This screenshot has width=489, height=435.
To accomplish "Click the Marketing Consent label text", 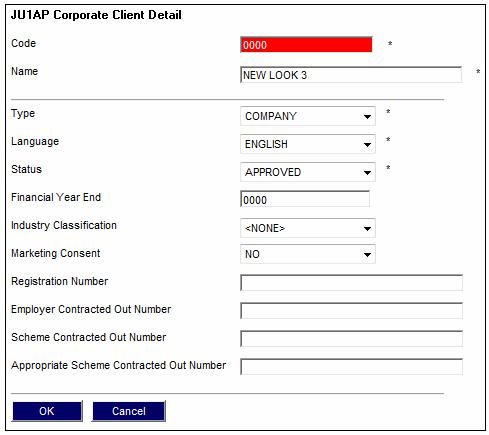I will point(56,253).
